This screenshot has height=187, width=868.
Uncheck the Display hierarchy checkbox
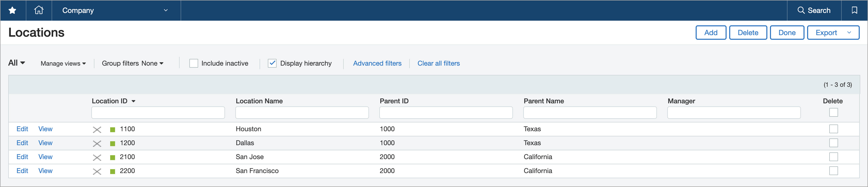(272, 63)
